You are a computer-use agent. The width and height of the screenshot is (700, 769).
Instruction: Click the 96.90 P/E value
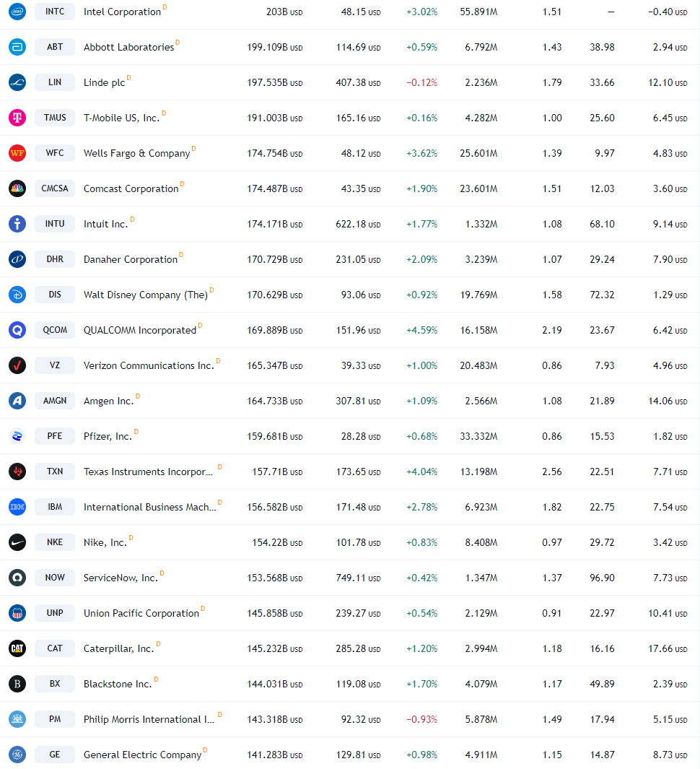coord(602,578)
